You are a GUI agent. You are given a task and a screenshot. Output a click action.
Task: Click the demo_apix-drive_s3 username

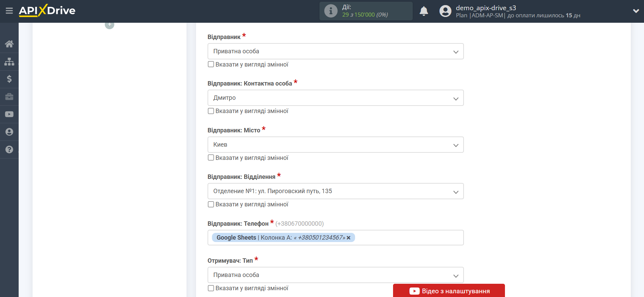[486, 8]
